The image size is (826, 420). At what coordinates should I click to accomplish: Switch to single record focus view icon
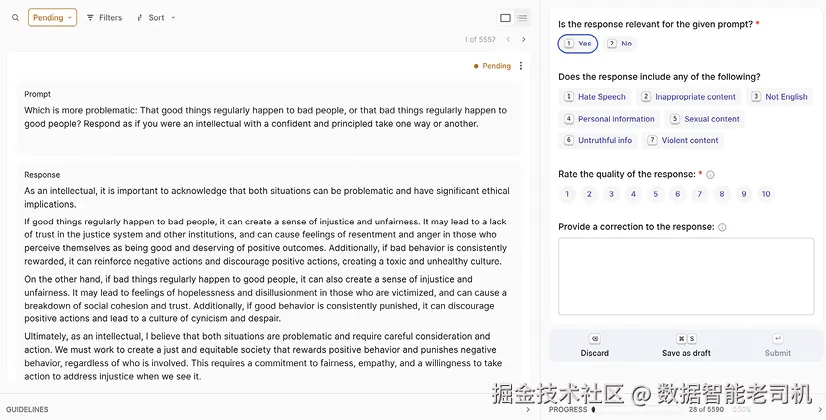point(505,18)
